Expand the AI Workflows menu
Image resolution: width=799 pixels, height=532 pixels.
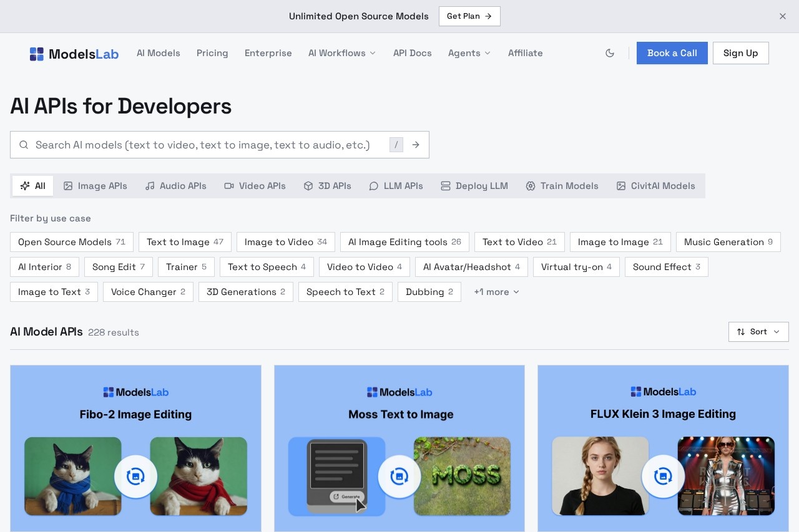click(342, 53)
